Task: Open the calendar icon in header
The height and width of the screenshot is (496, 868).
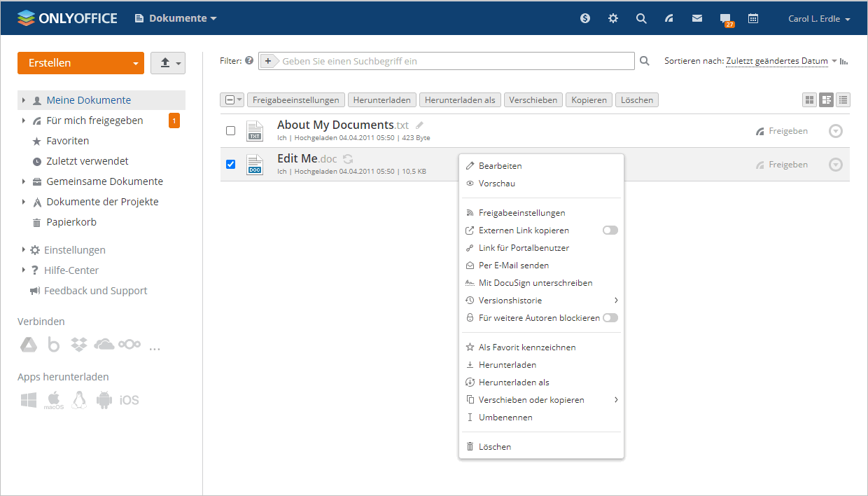Action: (x=753, y=18)
